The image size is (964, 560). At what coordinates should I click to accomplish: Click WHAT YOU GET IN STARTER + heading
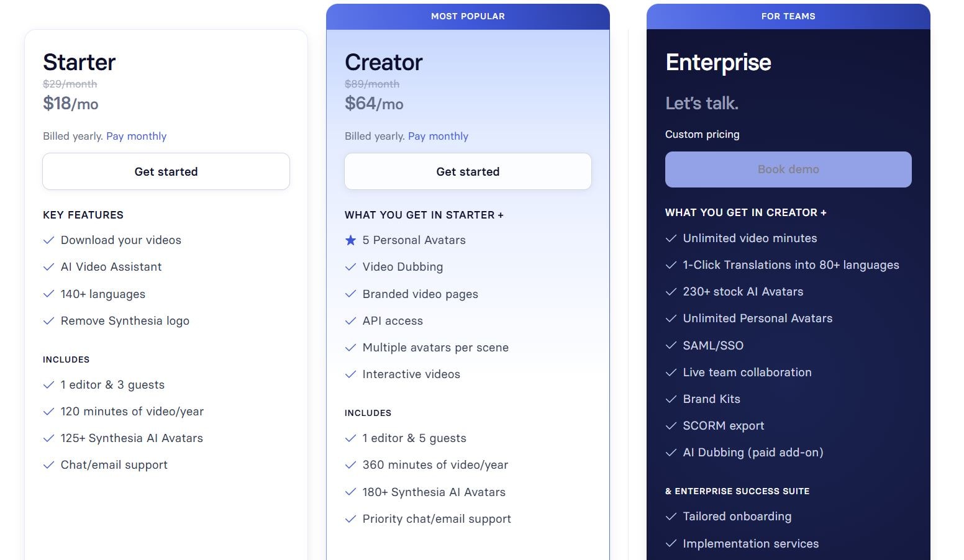click(x=424, y=215)
